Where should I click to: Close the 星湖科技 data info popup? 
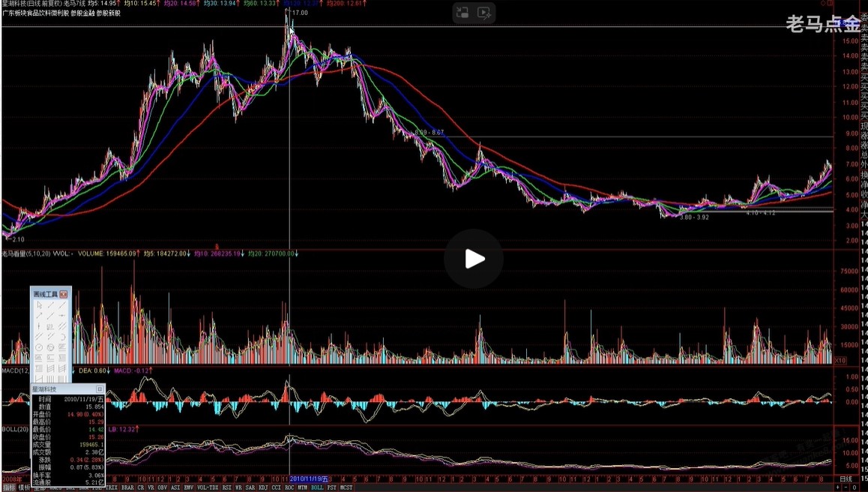click(100, 389)
